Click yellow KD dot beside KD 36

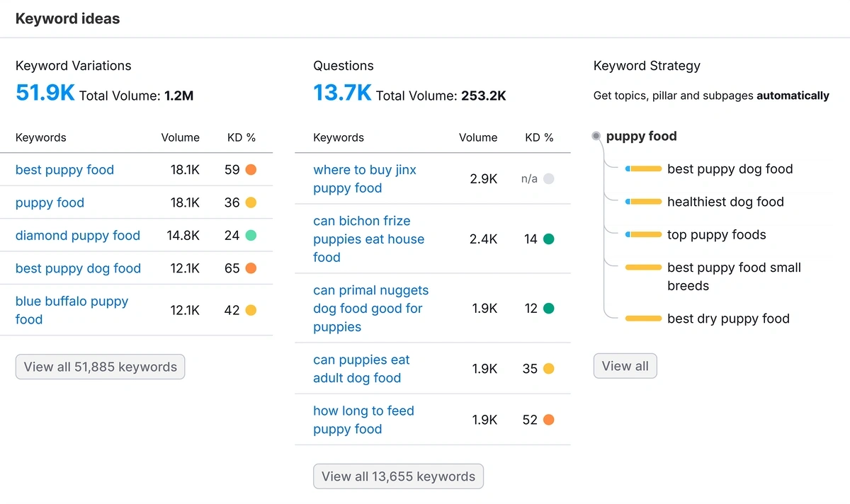pos(251,202)
